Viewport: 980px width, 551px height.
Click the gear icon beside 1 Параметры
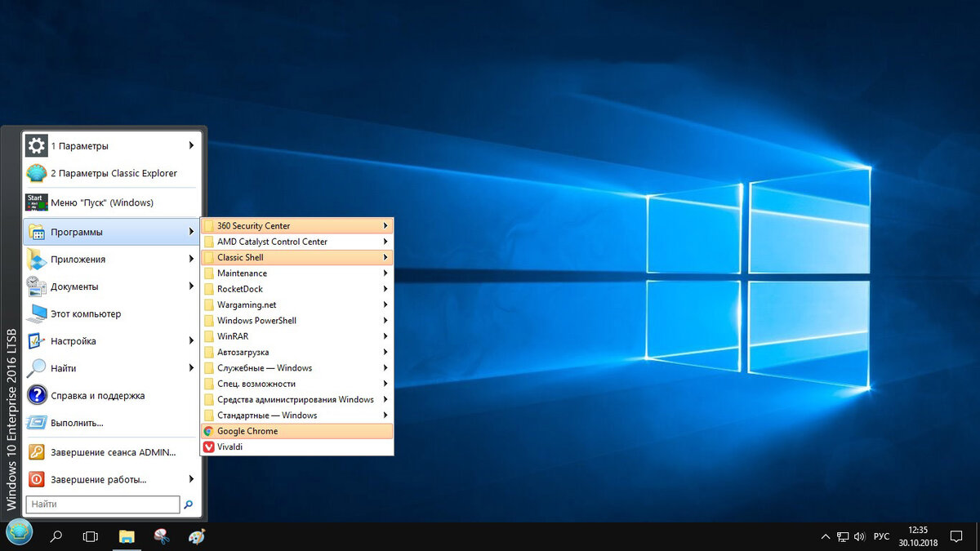point(37,146)
